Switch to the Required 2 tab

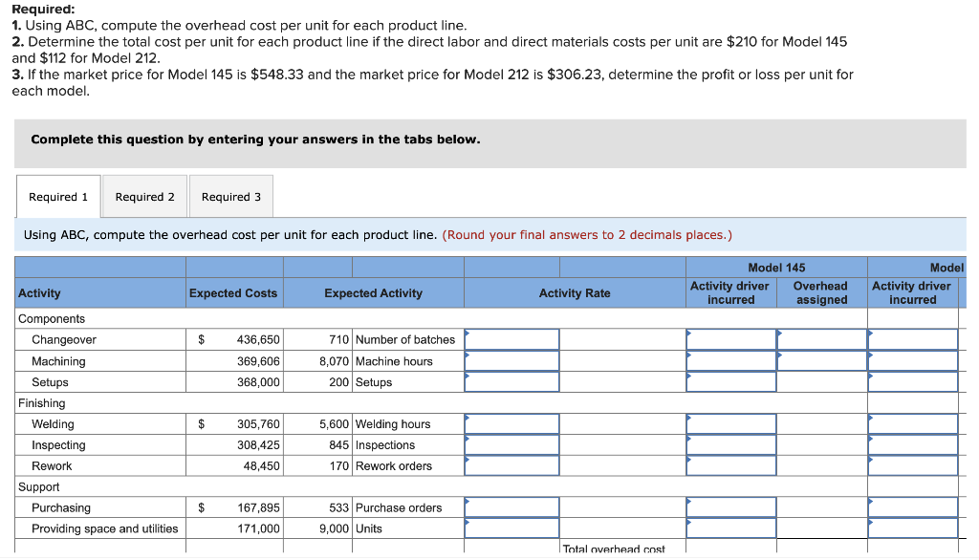click(145, 197)
